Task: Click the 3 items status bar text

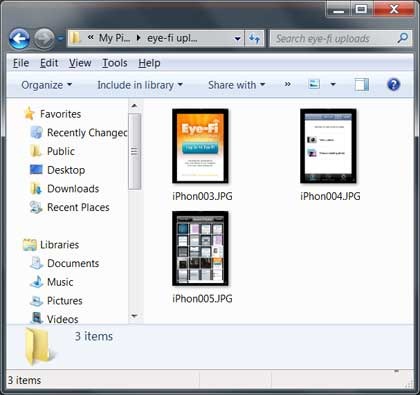Action: 24,380
